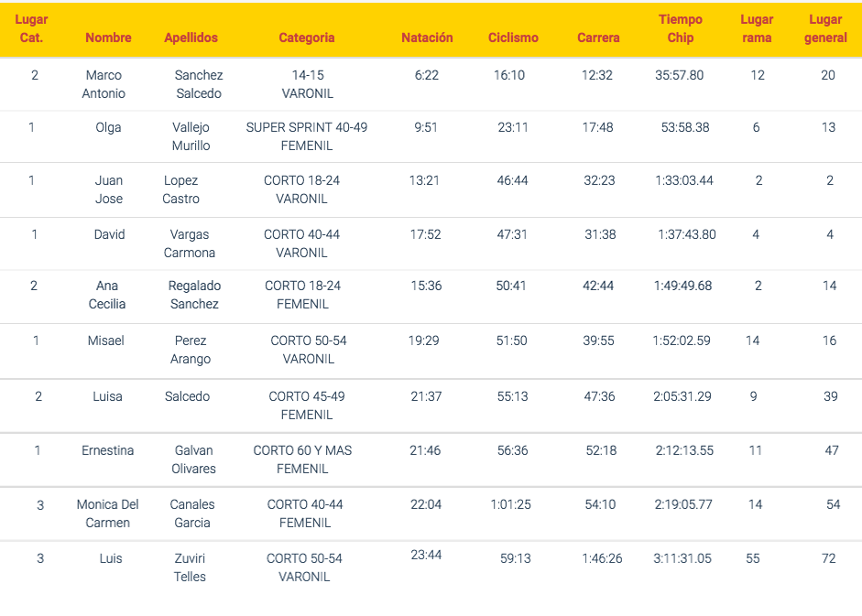Click Marco Antonio's name cell
862x616 pixels.
pyautogui.click(x=104, y=84)
